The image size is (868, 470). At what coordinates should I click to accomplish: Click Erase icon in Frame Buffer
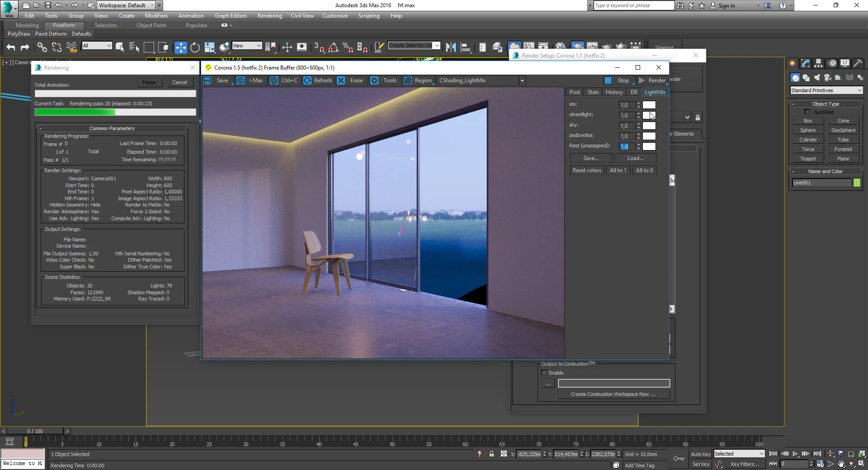tap(341, 80)
